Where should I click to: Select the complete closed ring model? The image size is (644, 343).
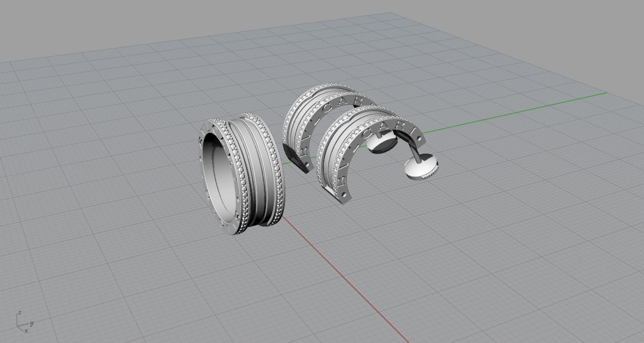coord(241,174)
